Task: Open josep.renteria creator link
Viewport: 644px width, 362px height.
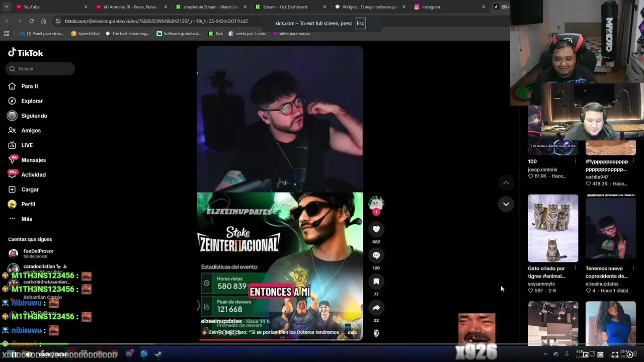Action: tap(542, 170)
